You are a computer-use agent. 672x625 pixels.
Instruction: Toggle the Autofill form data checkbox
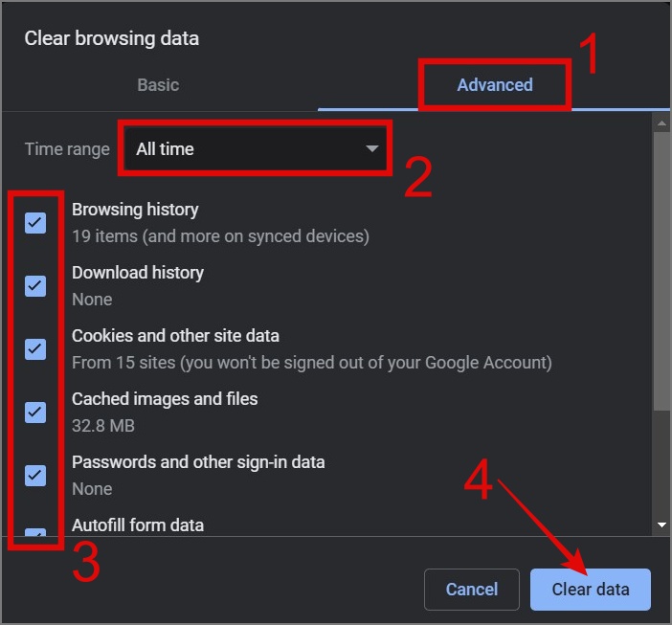click(35, 532)
